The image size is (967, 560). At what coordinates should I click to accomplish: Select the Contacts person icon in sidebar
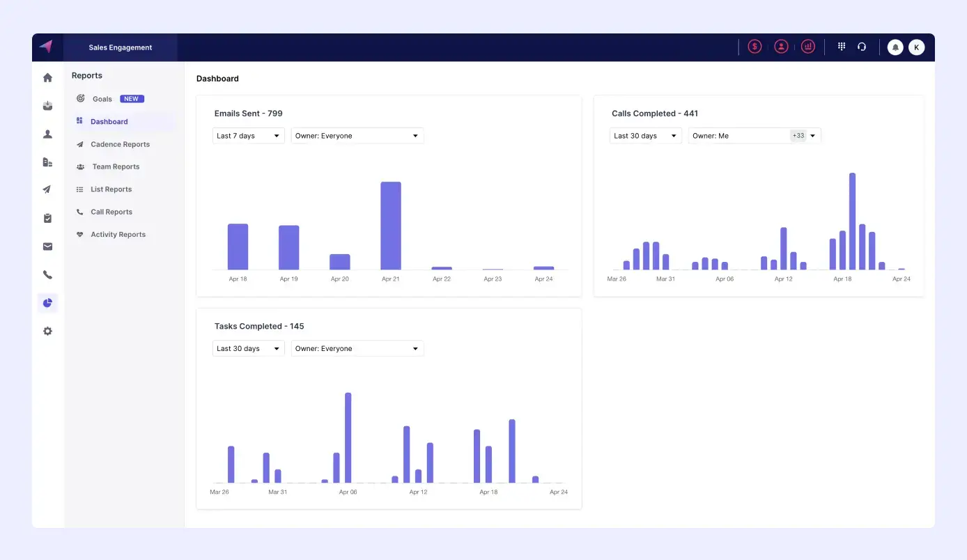click(47, 134)
